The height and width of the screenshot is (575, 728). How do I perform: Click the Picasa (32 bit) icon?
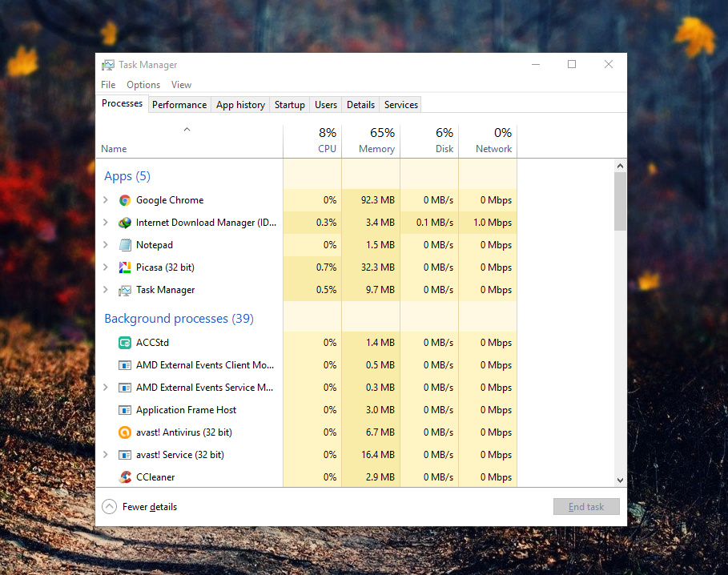pyautogui.click(x=124, y=267)
